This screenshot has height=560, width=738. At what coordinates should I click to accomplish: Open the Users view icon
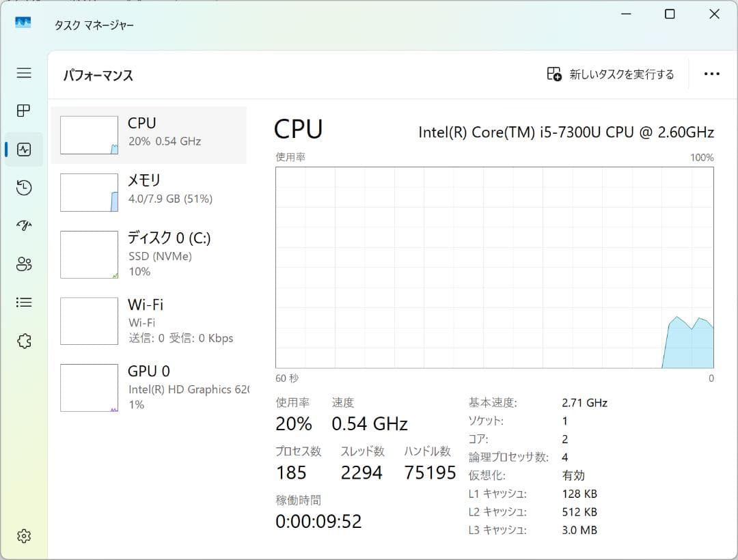(x=23, y=264)
